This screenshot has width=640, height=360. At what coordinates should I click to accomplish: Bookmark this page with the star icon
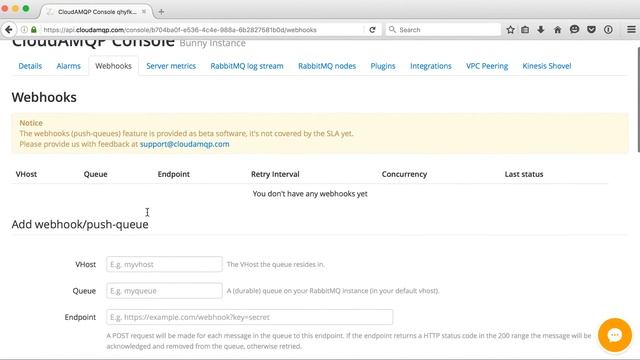[x=510, y=30]
